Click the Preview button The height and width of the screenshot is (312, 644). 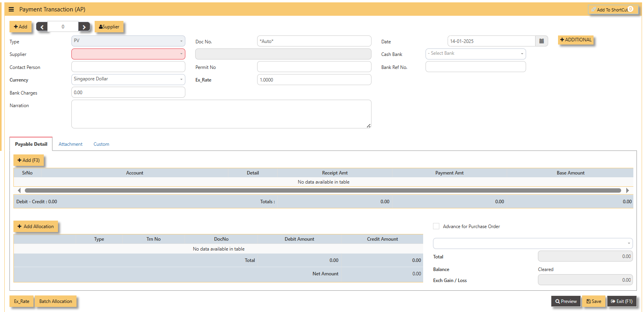(566, 301)
